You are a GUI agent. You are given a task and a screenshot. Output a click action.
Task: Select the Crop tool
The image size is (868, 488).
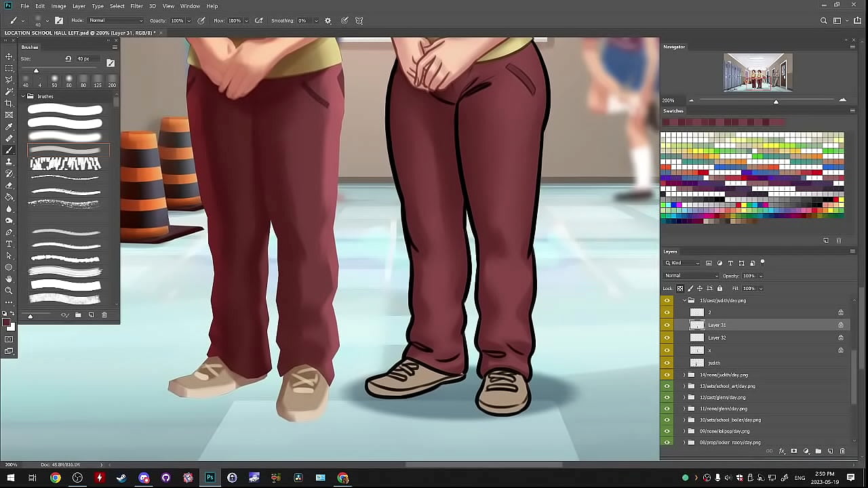[9, 103]
